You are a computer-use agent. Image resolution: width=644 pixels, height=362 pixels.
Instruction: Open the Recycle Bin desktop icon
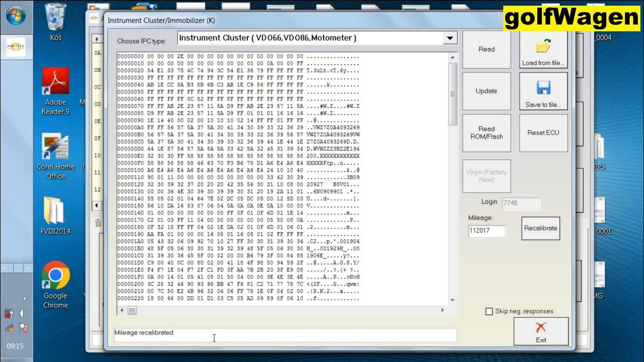[x=55, y=23]
